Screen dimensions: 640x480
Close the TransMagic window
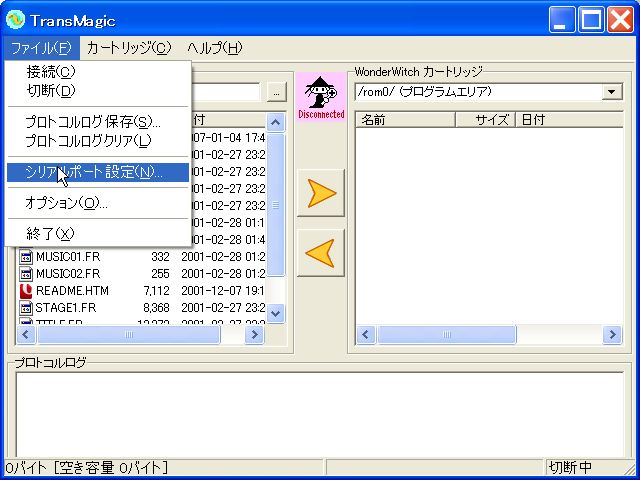[620, 19]
